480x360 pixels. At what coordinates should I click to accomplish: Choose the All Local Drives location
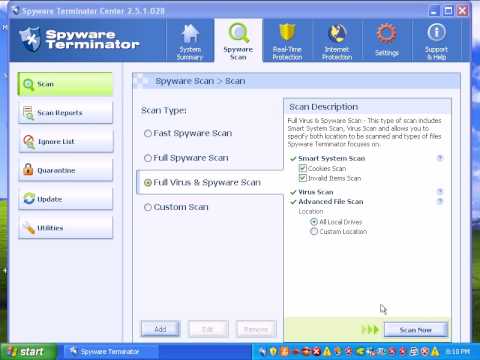336,222
